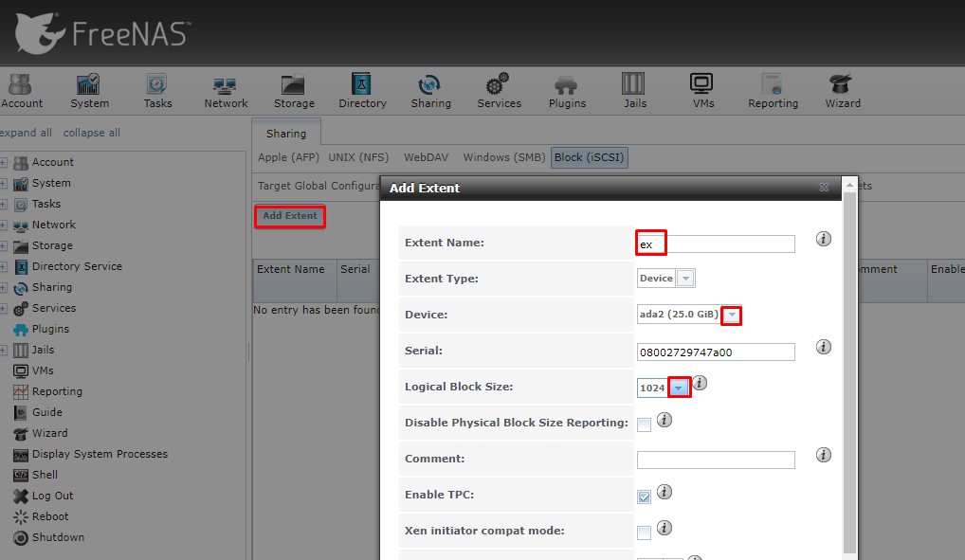Open Reporting in the top toolbar
Screen dimensions: 965x560
[x=773, y=91]
